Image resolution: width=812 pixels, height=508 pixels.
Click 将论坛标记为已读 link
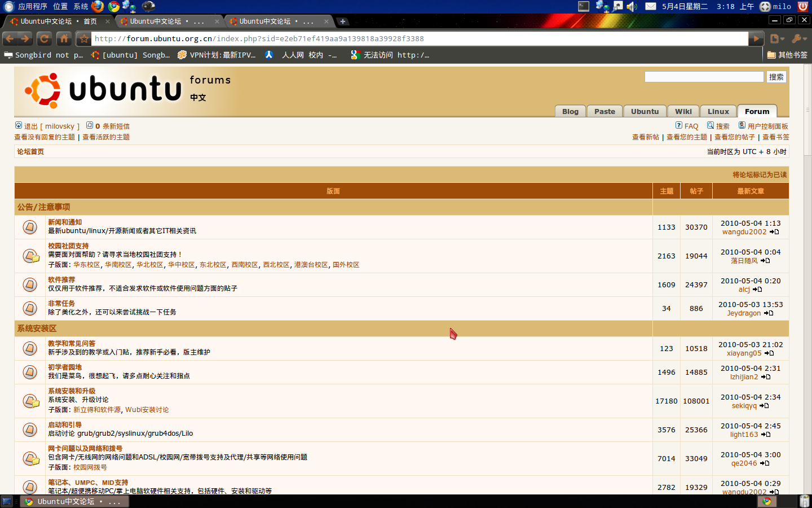click(760, 175)
